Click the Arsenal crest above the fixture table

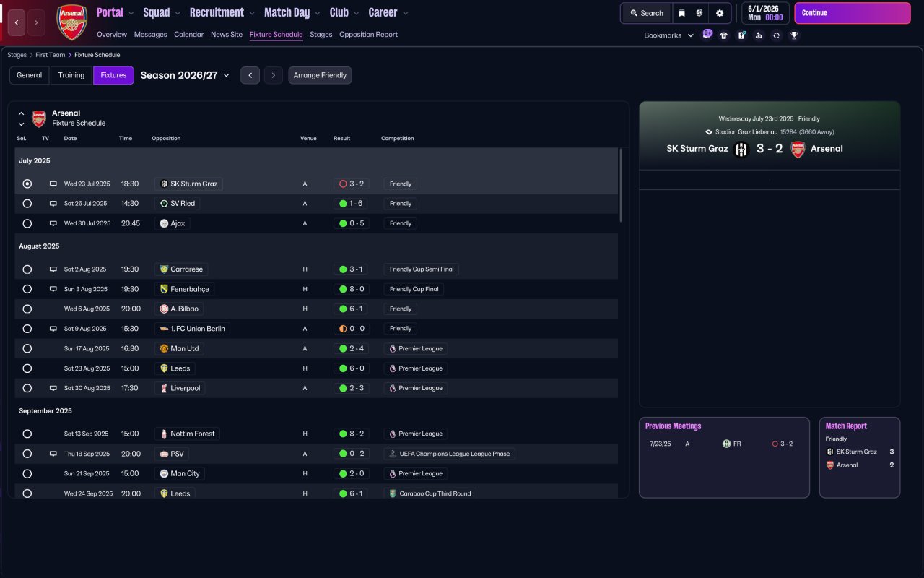(x=39, y=118)
